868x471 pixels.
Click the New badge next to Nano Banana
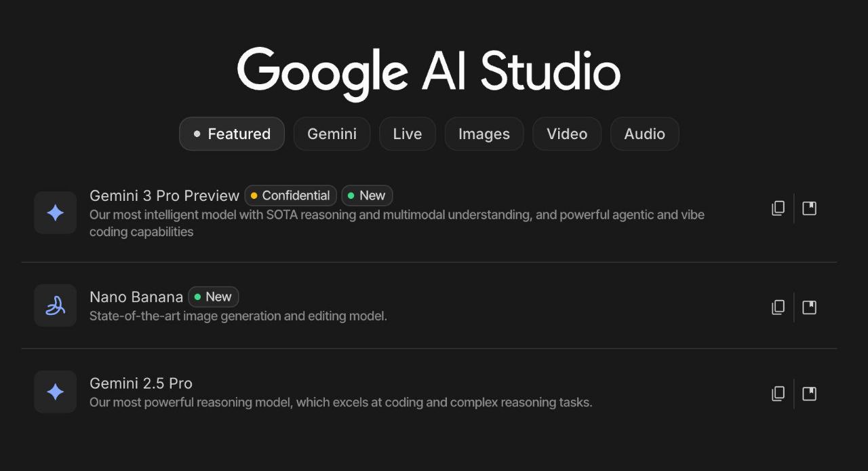click(213, 297)
